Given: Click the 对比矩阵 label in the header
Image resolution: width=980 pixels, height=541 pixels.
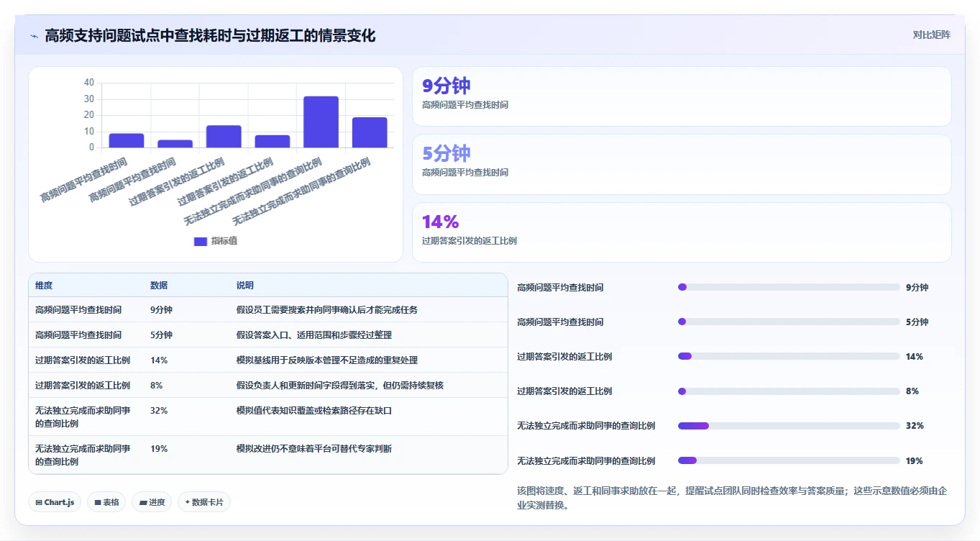Looking at the screenshot, I should (x=932, y=35).
